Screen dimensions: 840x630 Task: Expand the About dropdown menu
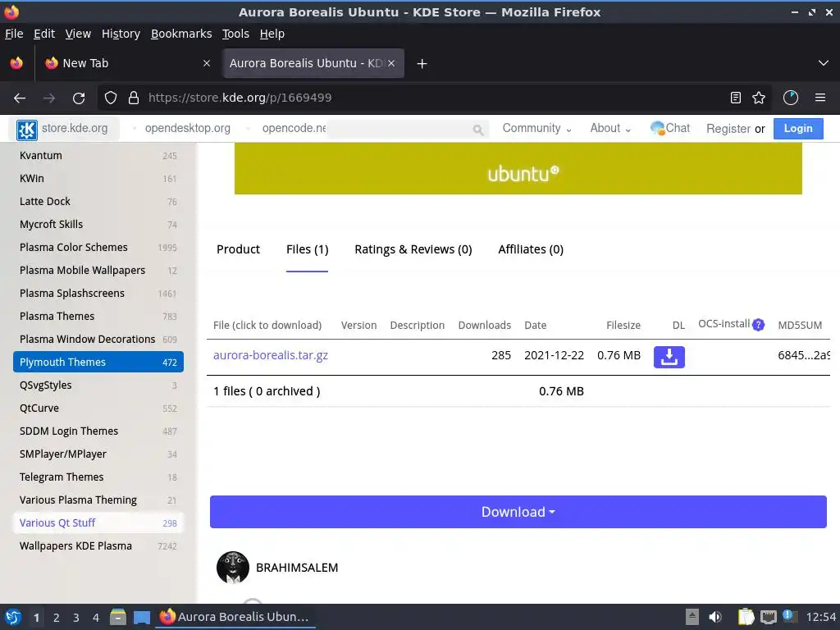(610, 129)
